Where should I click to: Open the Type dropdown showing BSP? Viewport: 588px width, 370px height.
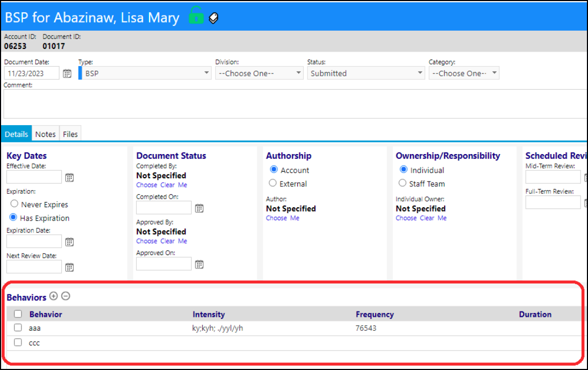point(145,73)
